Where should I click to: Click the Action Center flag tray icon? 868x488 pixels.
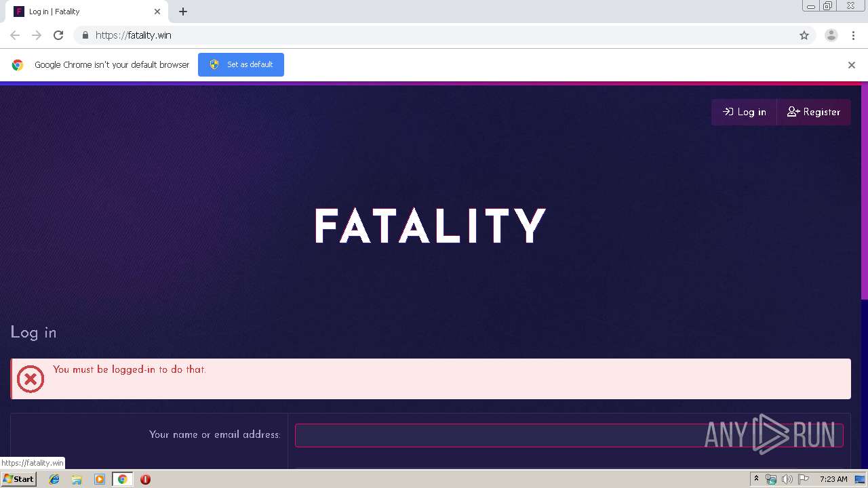(804, 479)
